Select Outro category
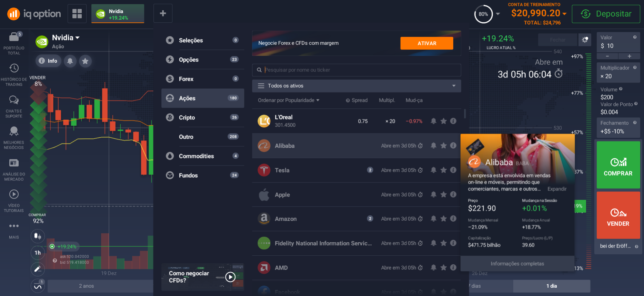Viewport: 644px width, 296px height. pos(203,137)
